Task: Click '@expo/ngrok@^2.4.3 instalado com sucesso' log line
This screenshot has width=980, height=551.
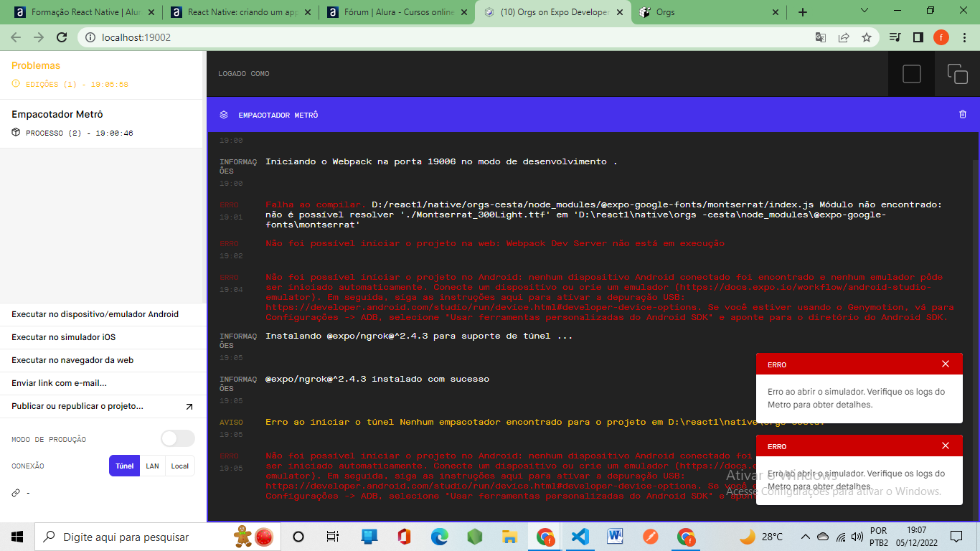Action: (377, 379)
